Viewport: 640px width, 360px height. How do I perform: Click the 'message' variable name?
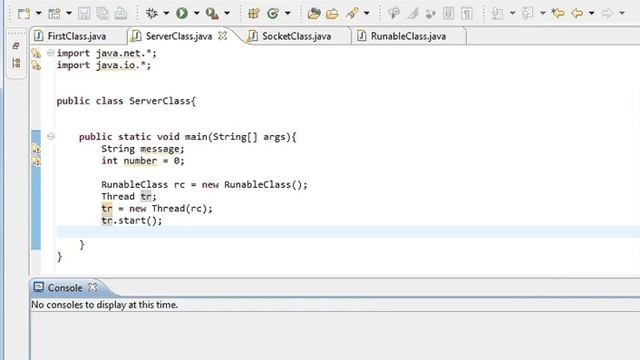tap(160, 149)
